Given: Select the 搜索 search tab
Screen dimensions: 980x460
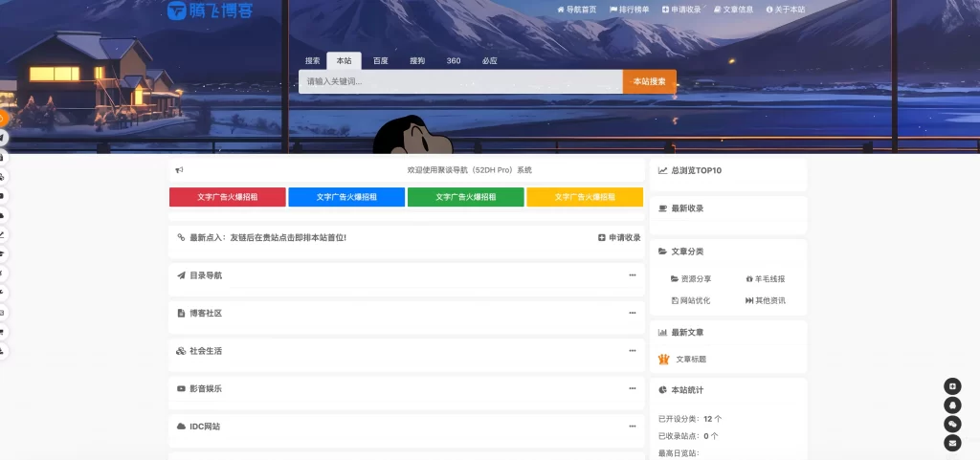Looking at the screenshot, I should tap(313, 60).
